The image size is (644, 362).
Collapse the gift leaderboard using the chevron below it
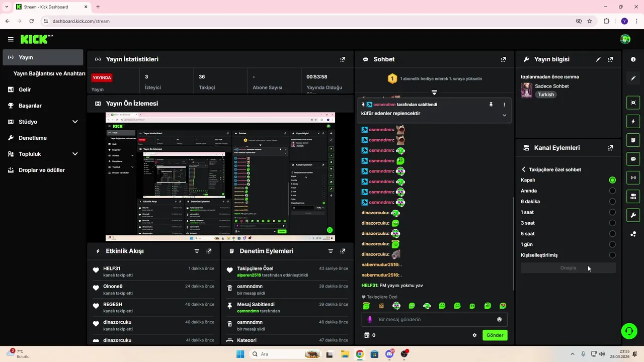[434, 93]
